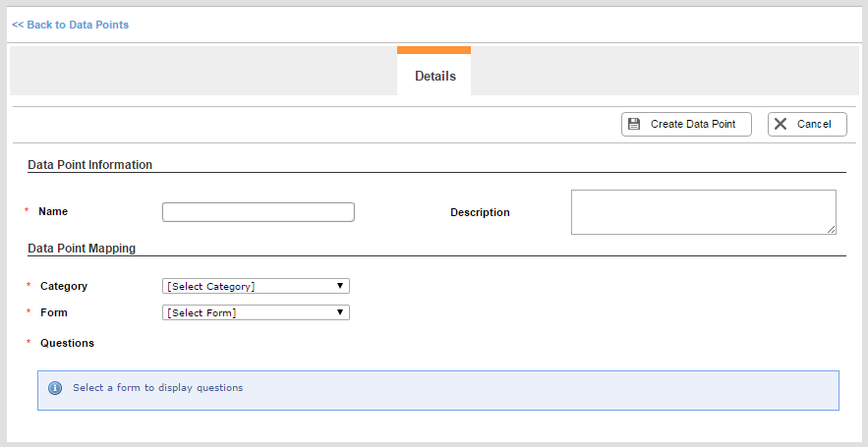The height and width of the screenshot is (447, 868).
Task: Open the Select Category dropdown
Action: [256, 286]
